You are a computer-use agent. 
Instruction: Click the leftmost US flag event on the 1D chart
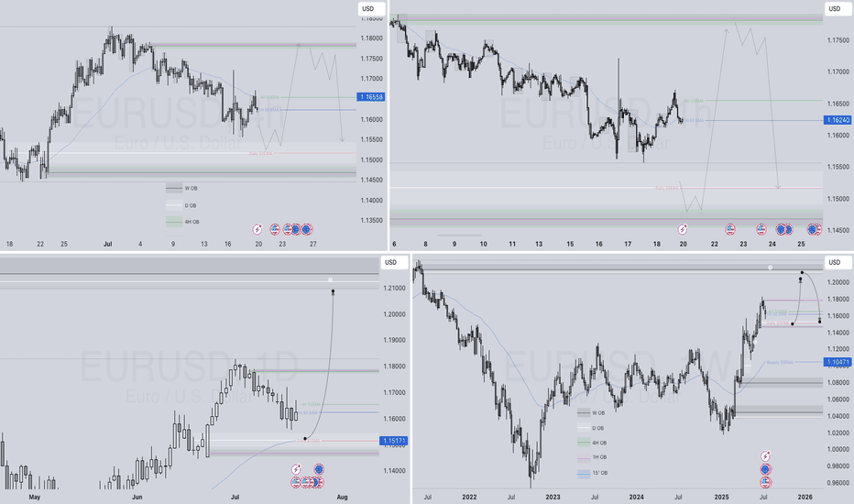tap(296, 482)
